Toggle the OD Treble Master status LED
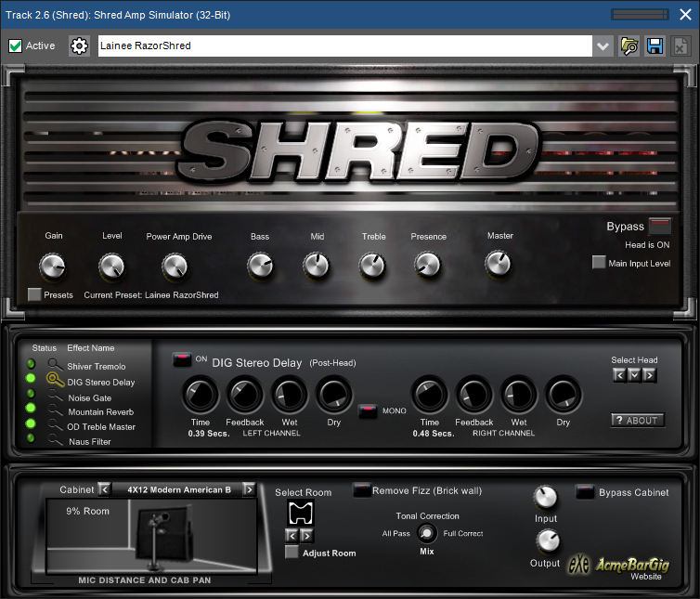The image size is (700, 599). 31,423
